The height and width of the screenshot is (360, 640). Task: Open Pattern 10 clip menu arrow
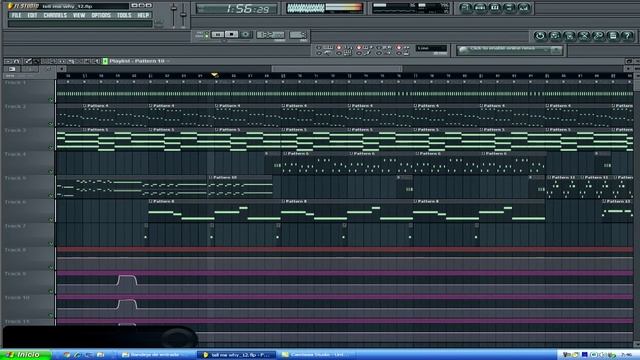coord(211,178)
